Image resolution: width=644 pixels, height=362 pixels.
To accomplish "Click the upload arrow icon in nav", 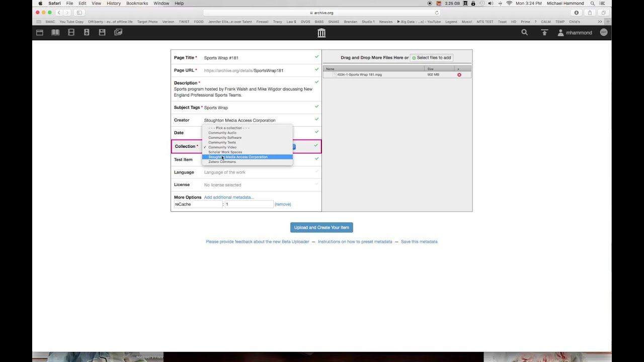I will click(x=544, y=32).
